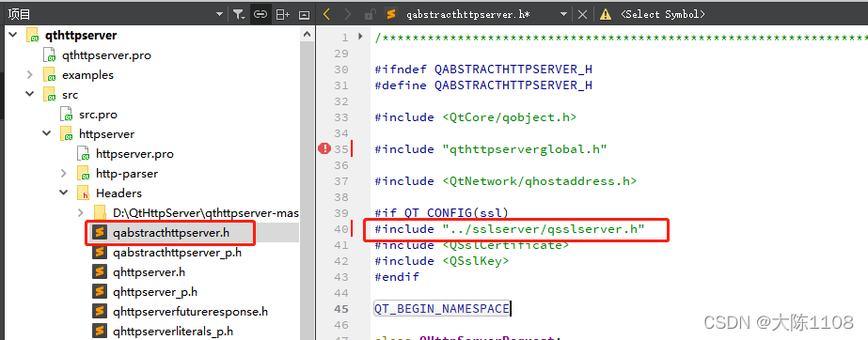The height and width of the screenshot is (340, 868).
Task: Unfold the comment block at line 1
Action: coord(360,37)
